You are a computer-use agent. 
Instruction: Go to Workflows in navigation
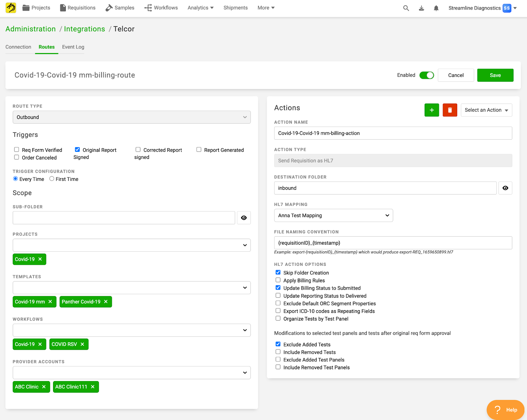(x=161, y=8)
